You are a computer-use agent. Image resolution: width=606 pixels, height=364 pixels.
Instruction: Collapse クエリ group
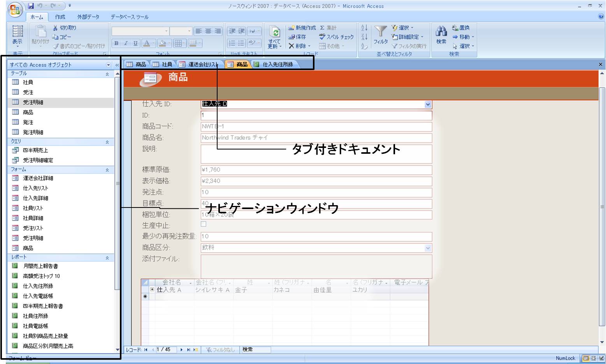point(107,142)
